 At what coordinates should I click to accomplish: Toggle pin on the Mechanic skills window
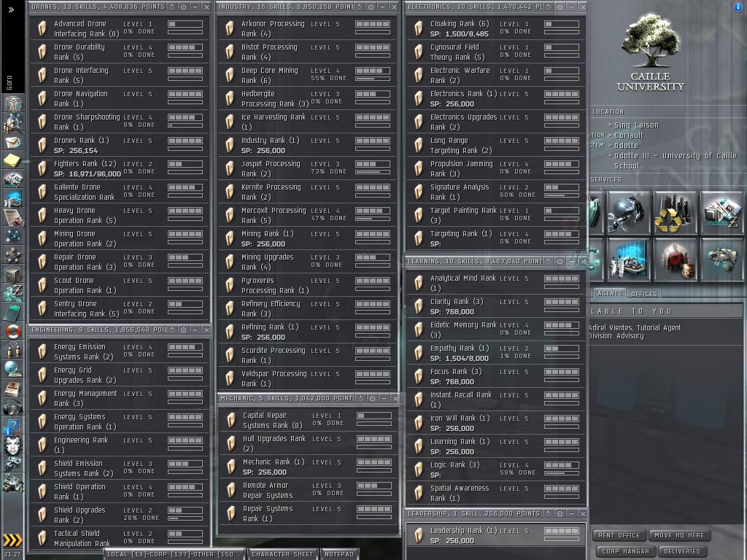tap(373, 398)
